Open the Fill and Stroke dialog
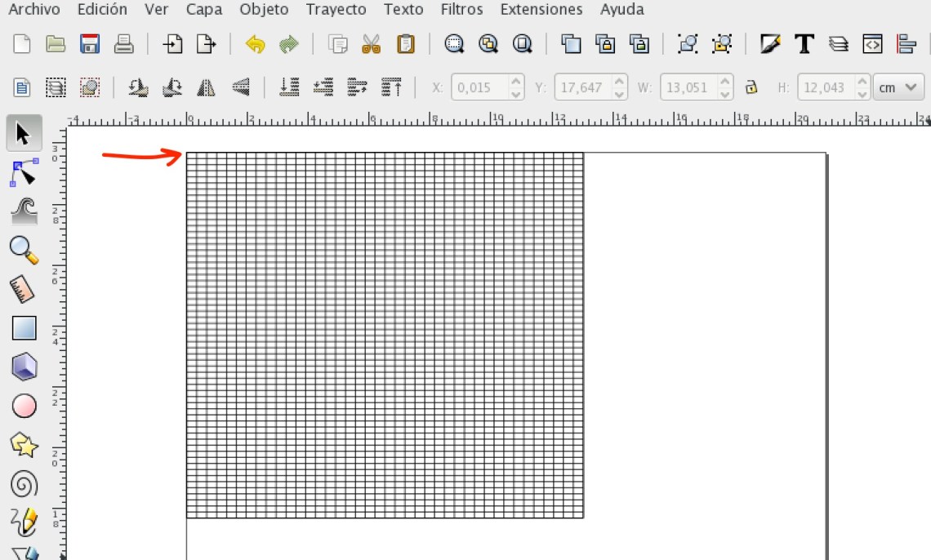Image resolution: width=931 pixels, height=560 pixels. [x=768, y=43]
